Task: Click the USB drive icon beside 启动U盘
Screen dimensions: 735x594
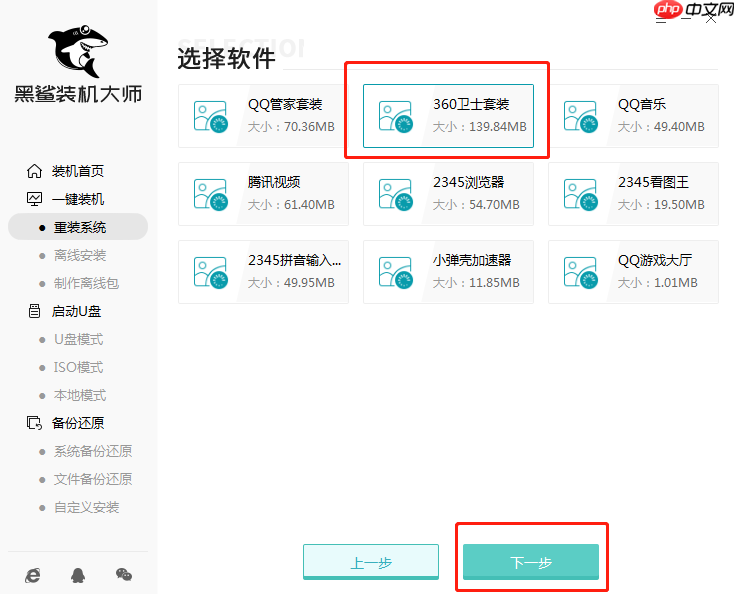Action: [x=34, y=311]
